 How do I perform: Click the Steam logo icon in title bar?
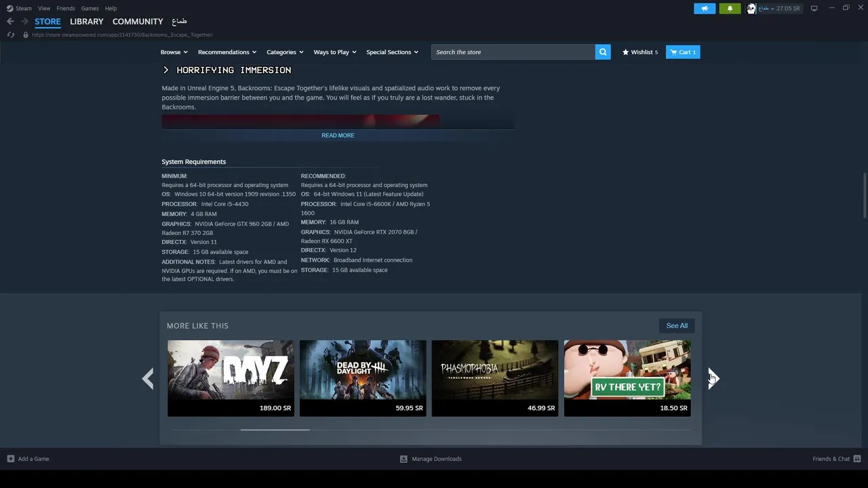point(9,8)
